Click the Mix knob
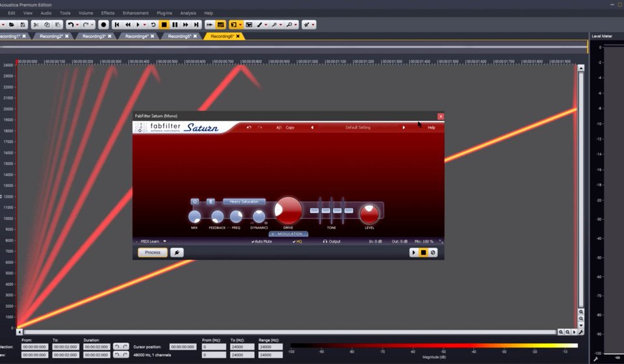 click(194, 217)
